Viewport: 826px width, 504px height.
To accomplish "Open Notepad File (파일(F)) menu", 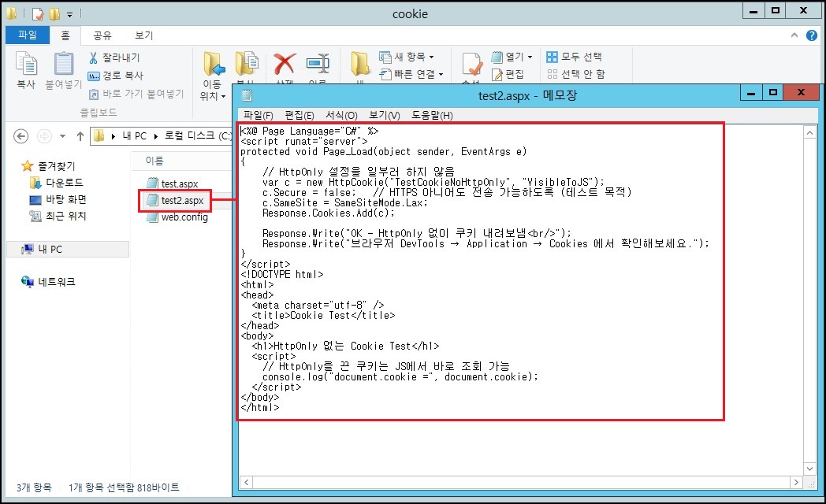I will 259,115.
